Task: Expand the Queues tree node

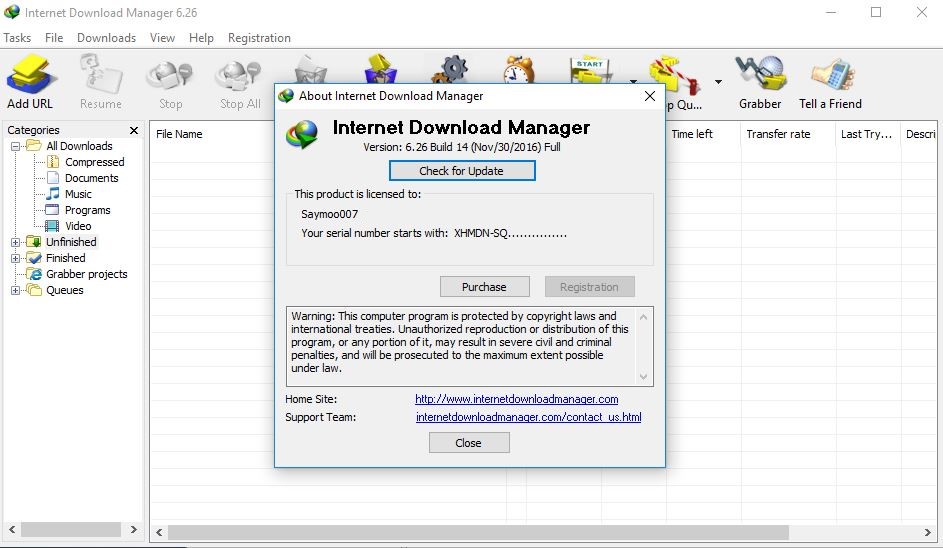Action: [x=16, y=291]
